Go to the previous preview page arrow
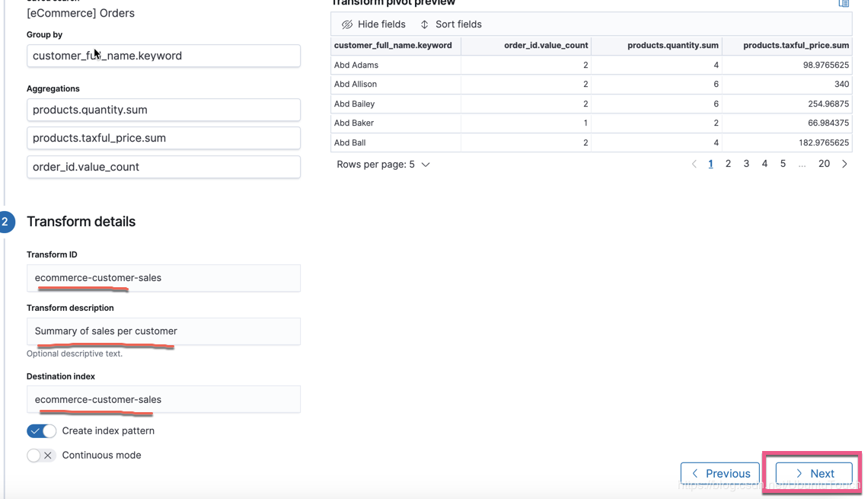 click(694, 164)
